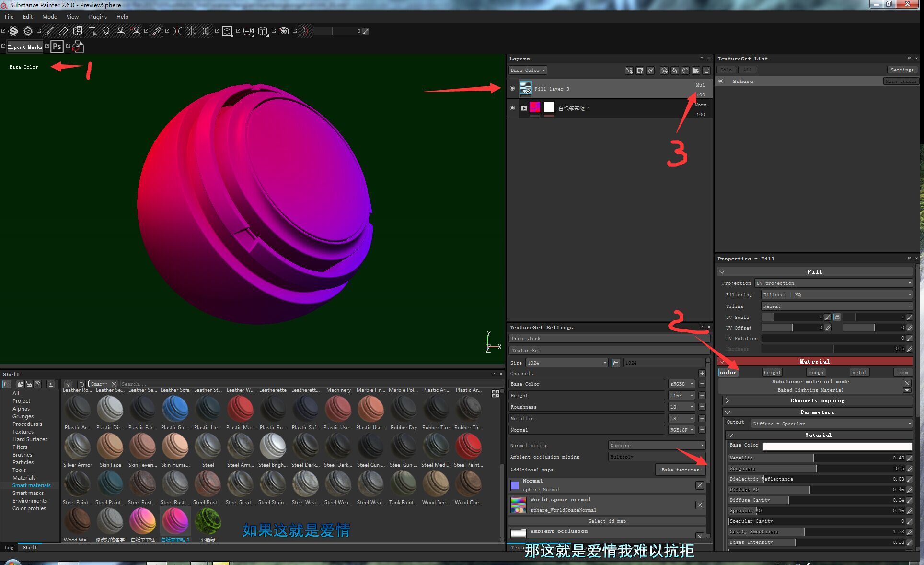Add an effect to the layer

click(629, 71)
